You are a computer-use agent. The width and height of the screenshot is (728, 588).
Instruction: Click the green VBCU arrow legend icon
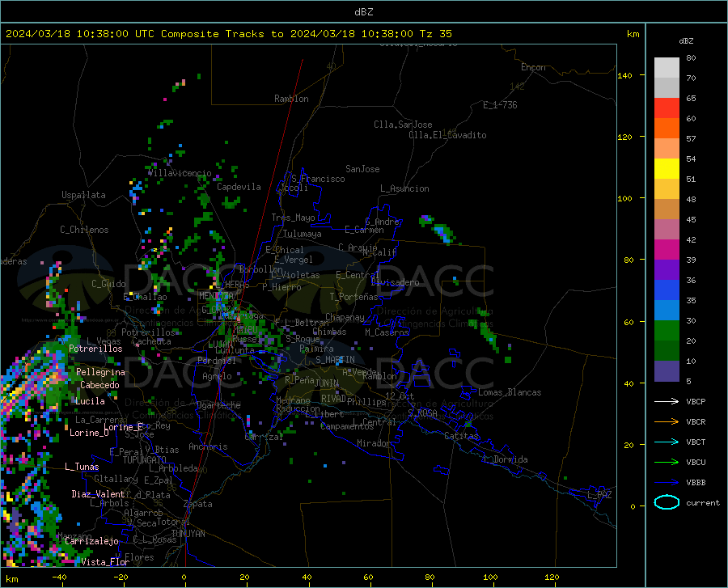(x=667, y=463)
